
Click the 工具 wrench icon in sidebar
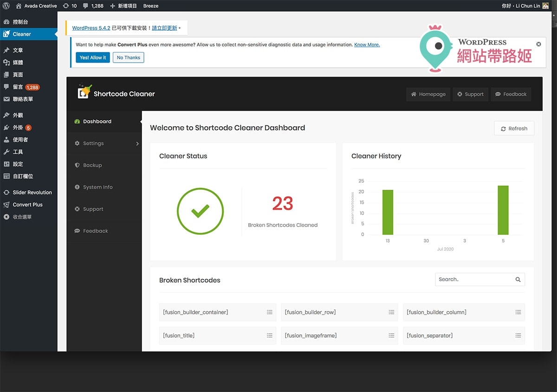6,152
